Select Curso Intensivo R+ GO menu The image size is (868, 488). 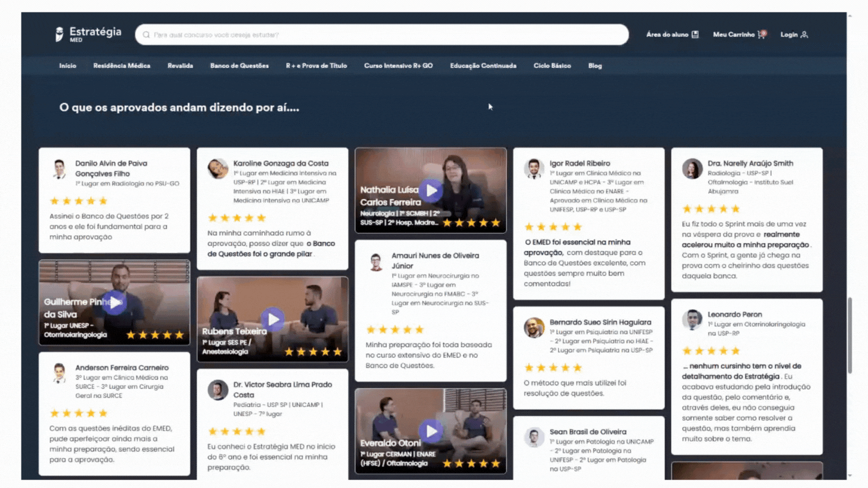(398, 66)
